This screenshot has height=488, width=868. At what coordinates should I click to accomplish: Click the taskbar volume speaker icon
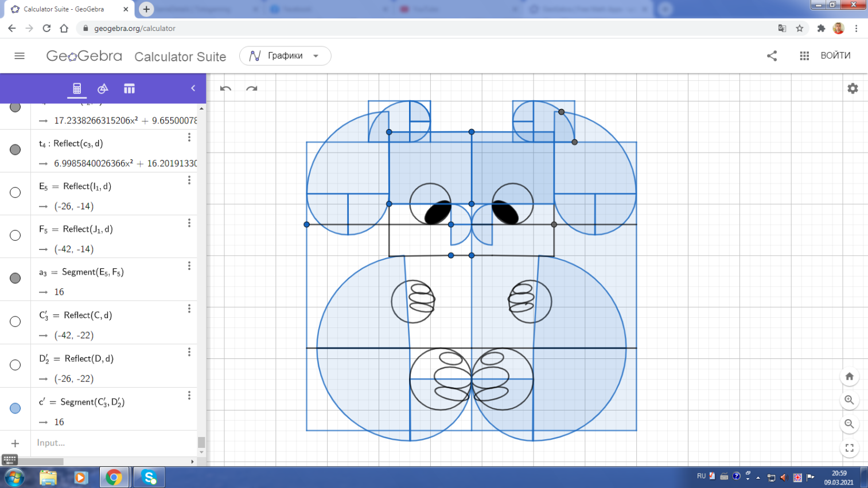click(784, 477)
